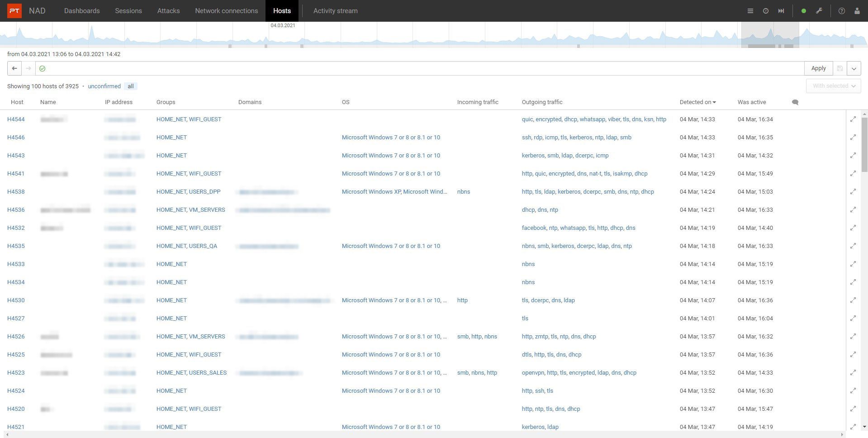This screenshot has width=868, height=438.
Task: Open the Attacks tab
Action: (x=168, y=11)
